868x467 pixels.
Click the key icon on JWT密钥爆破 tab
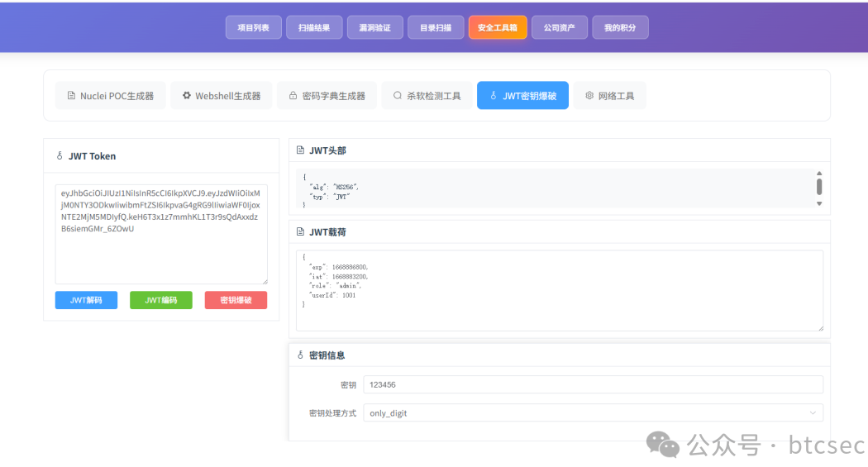tap(494, 96)
